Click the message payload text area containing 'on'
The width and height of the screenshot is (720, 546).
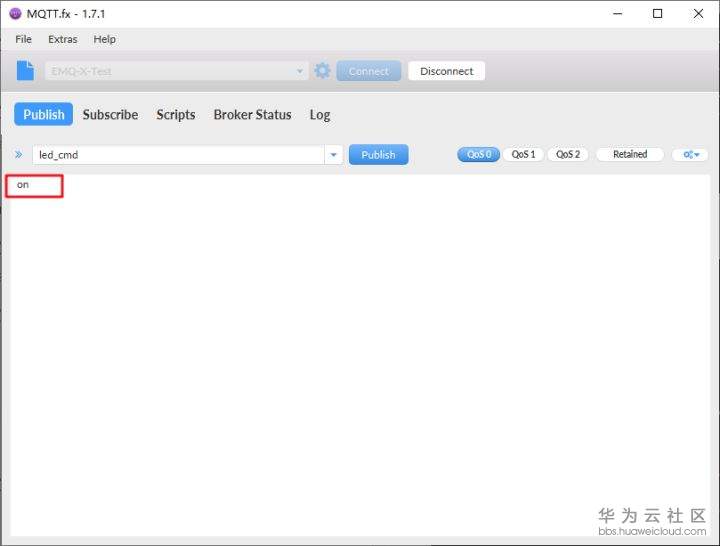coord(360,355)
